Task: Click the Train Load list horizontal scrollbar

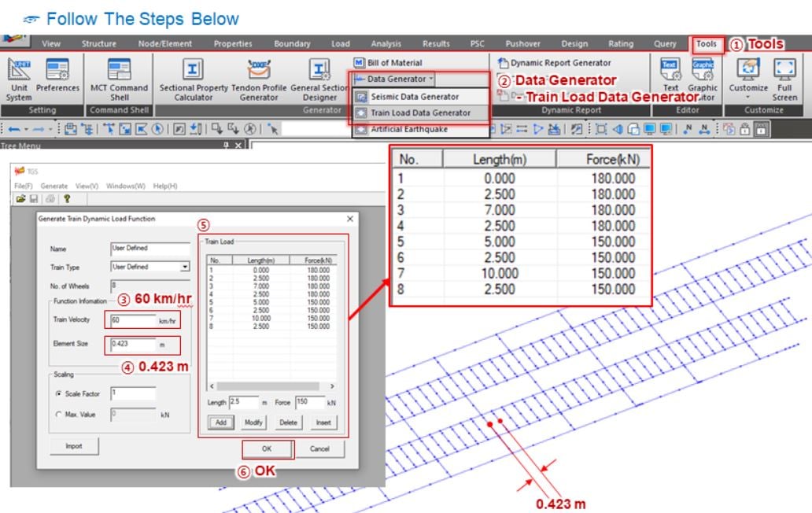Action: click(268, 386)
